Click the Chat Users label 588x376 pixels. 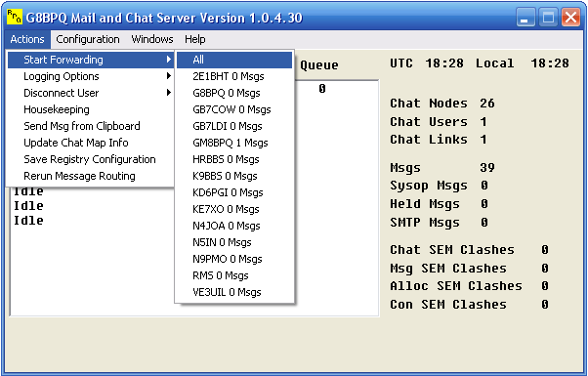[429, 122]
